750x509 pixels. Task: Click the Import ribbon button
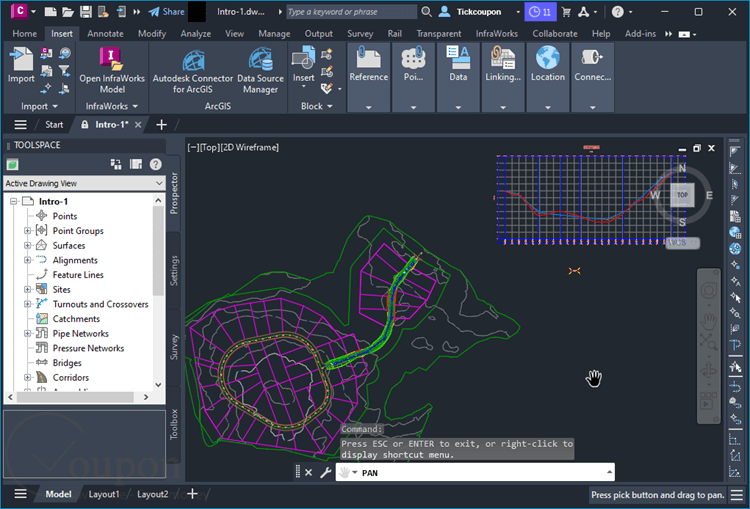coord(21,65)
